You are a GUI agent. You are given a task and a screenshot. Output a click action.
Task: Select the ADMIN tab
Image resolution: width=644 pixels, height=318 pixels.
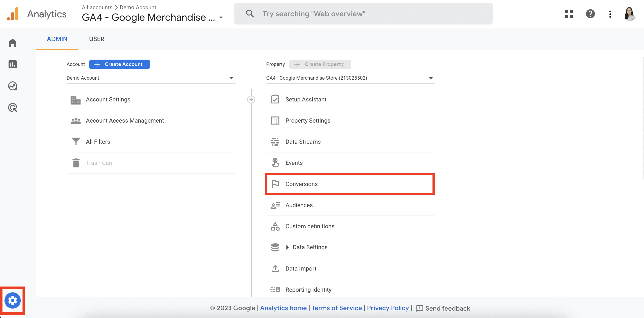57,39
